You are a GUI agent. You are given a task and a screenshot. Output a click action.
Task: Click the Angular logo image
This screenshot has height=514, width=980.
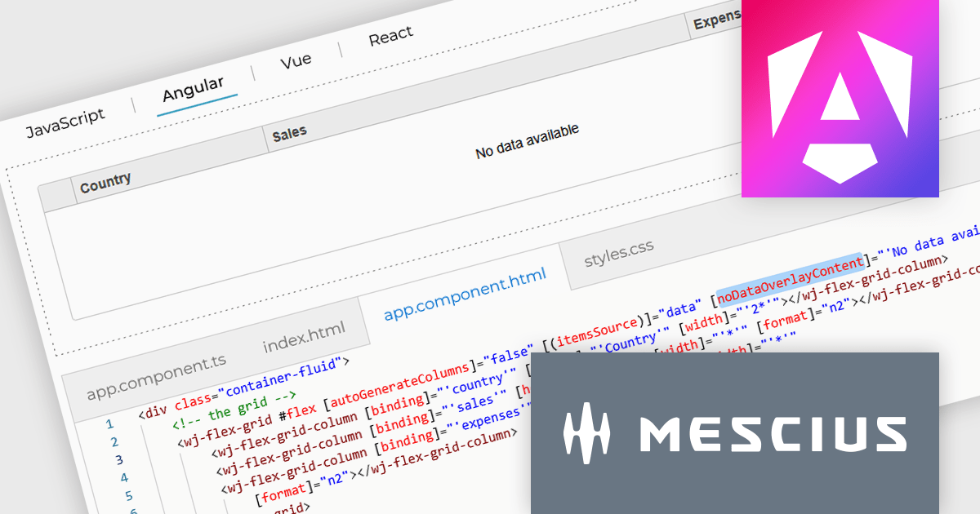[840, 98]
